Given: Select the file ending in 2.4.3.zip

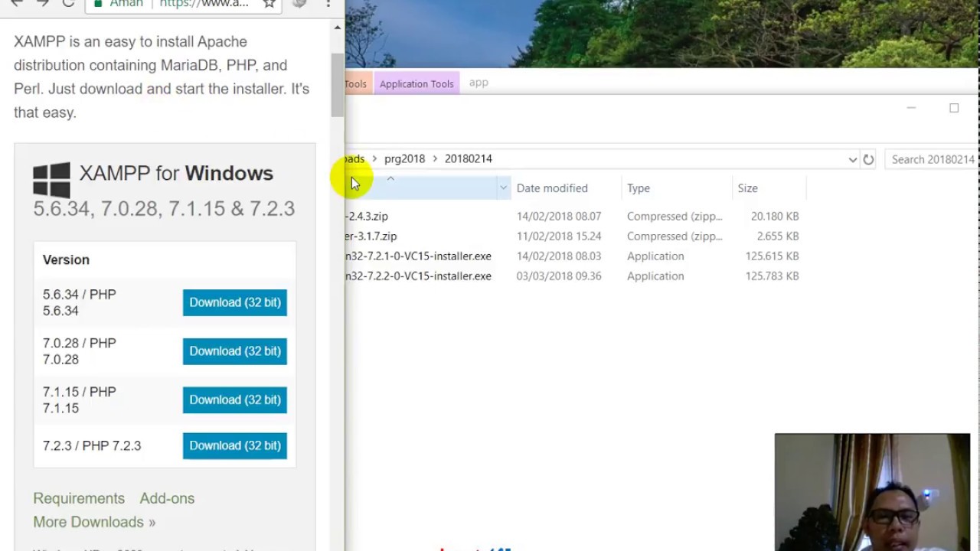Looking at the screenshot, I should tap(367, 216).
